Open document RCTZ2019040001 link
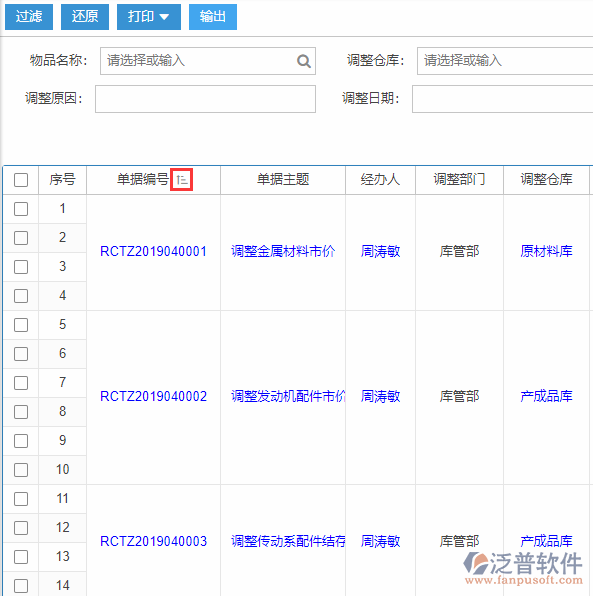The height and width of the screenshot is (596, 593). [153, 252]
